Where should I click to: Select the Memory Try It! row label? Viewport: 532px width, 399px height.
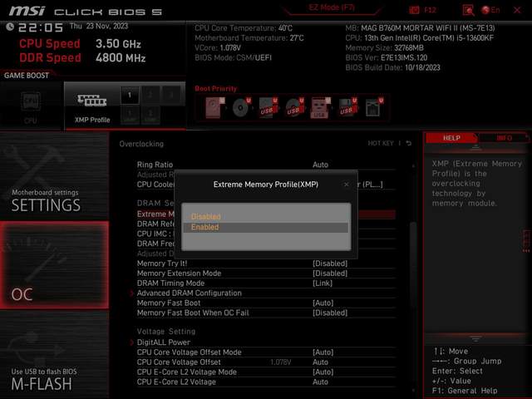coord(162,264)
